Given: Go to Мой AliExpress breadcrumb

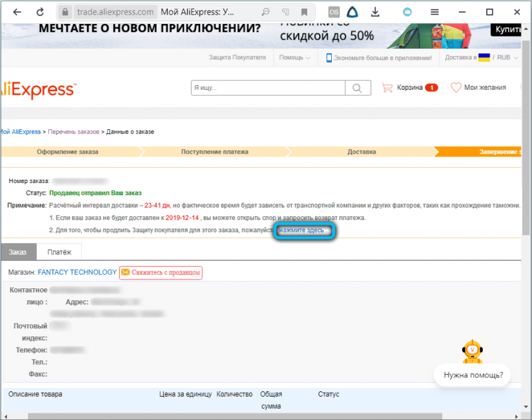Looking at the screenshot, I should tap(21, 132).
